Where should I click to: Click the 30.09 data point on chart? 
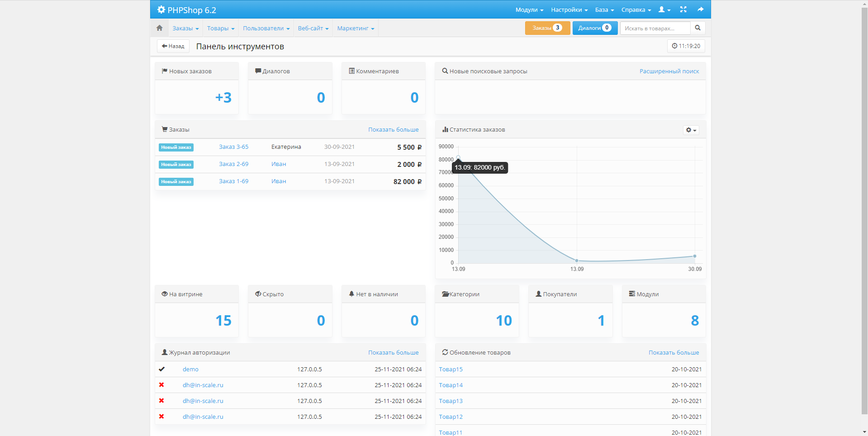tap(695, 256)
